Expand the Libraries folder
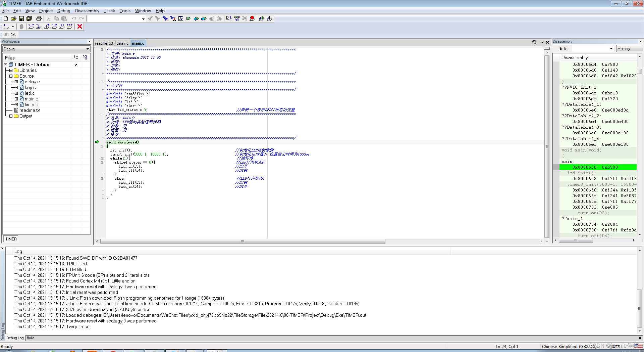The image size is (644, 352). (11, 71)
